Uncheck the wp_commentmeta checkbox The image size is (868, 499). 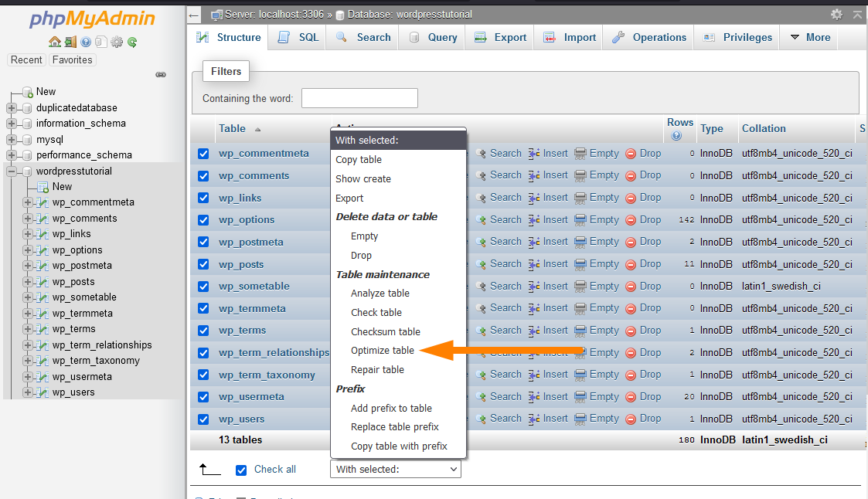click(203, 154)
